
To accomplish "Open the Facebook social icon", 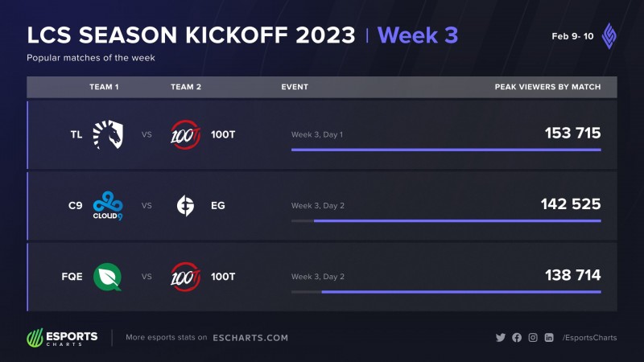I will point(516,338).
